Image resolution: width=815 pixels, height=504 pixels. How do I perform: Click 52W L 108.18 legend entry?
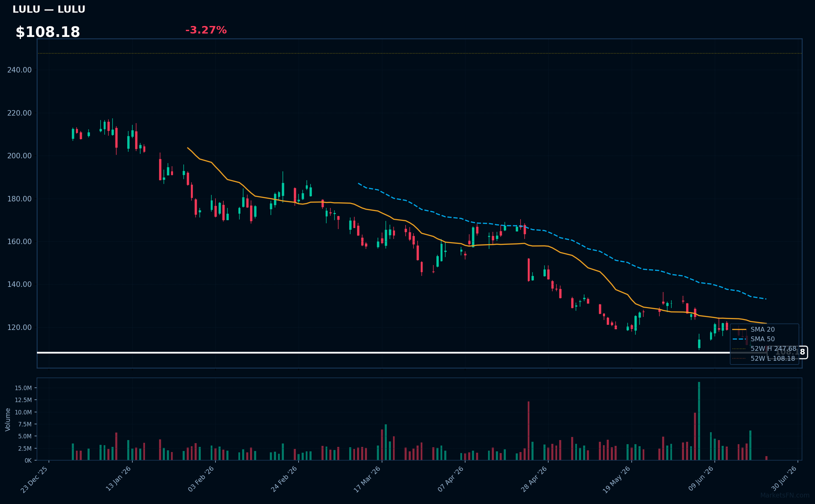click(x=764, y=358)
